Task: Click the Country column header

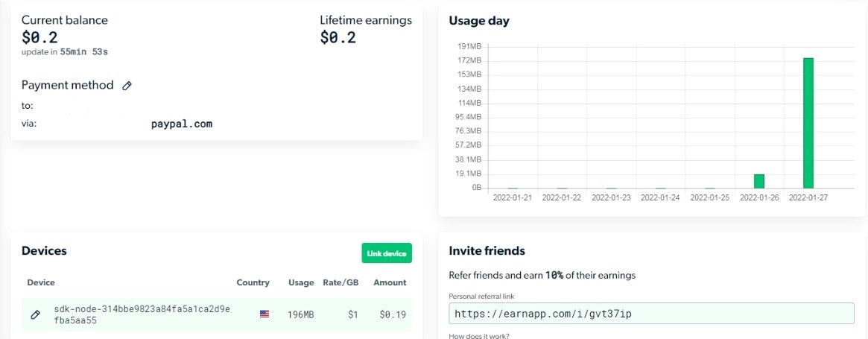Action: [x=253, y=282]
